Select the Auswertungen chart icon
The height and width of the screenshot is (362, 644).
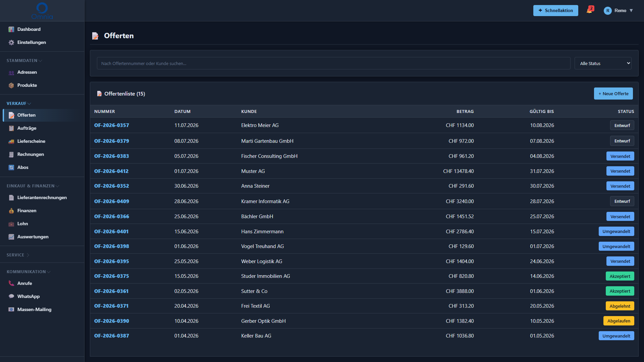[11, 237]
